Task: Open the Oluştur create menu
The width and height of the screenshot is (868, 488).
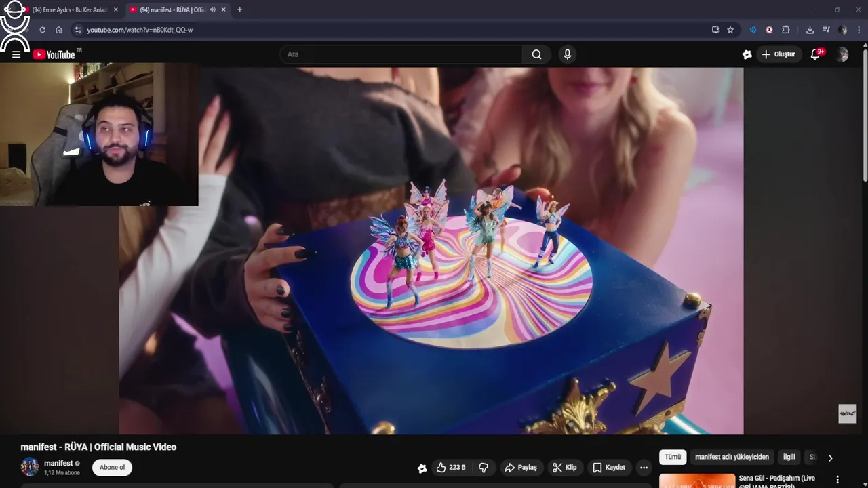Action: (778, 54)
